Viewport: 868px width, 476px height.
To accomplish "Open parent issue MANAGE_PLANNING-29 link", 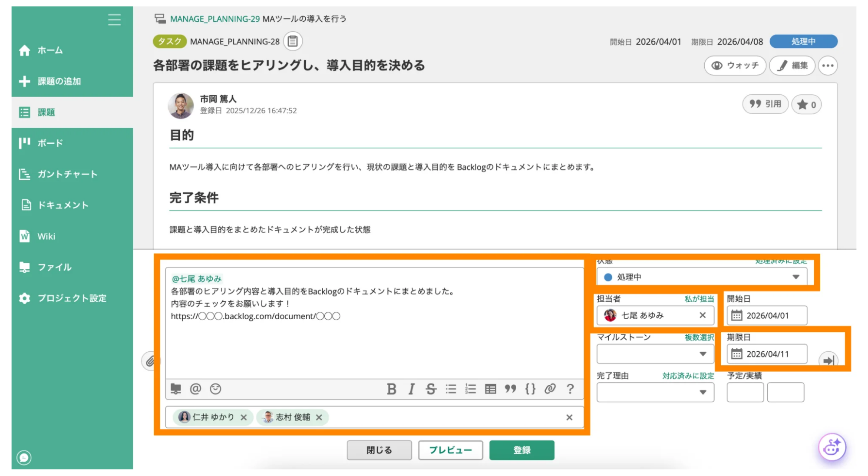I will click(x=215, y=19).
